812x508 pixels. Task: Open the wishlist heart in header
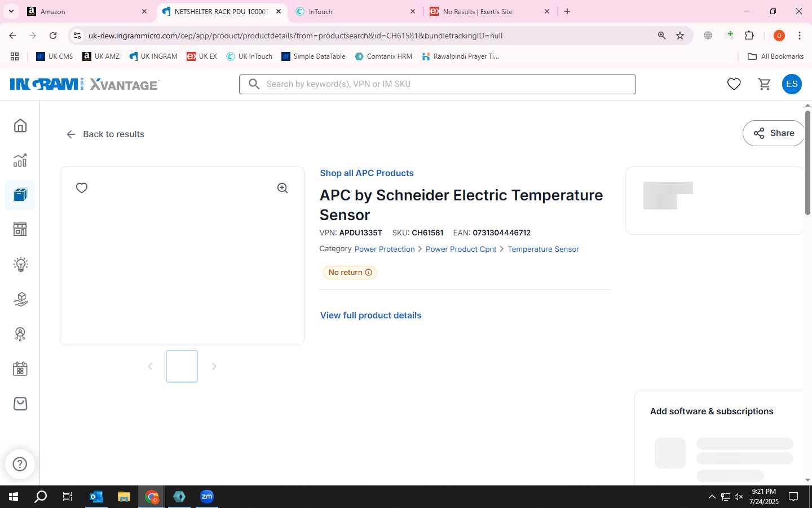click(734, 84)
